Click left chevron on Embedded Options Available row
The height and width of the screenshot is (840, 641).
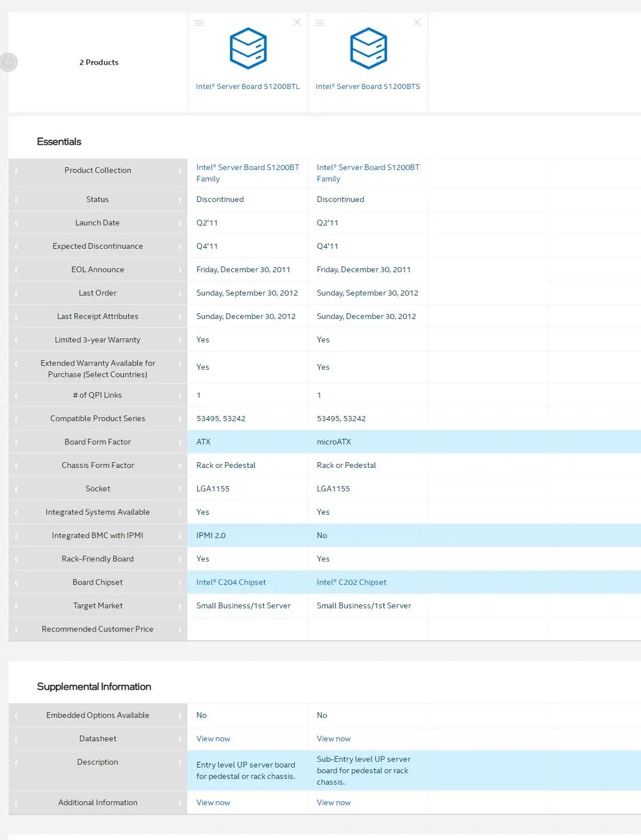tap(16, 716)
